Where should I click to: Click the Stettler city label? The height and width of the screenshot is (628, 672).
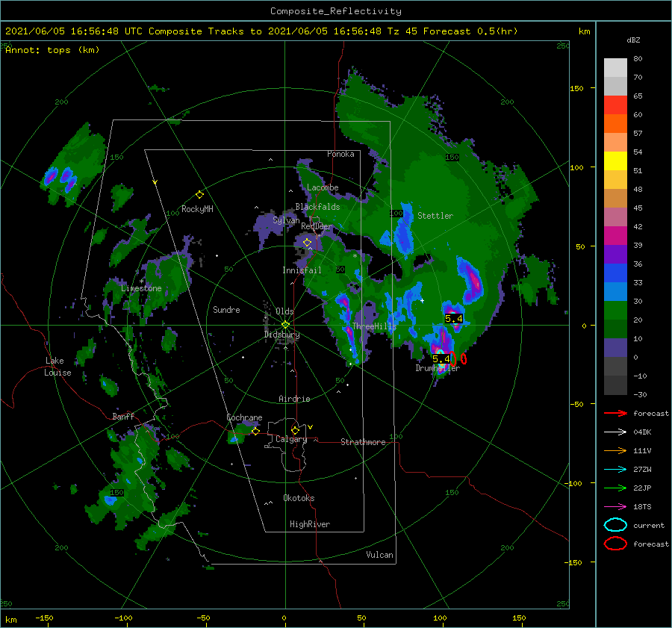point(435,216)
